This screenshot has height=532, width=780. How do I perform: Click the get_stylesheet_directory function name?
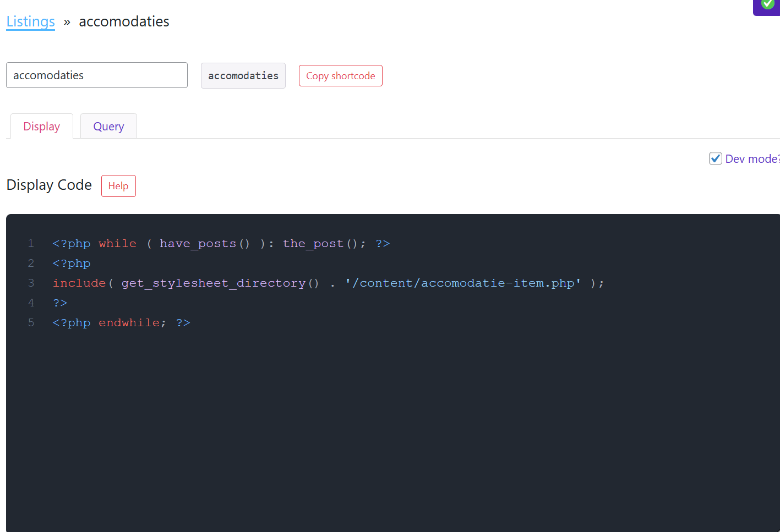coord(213,283)
